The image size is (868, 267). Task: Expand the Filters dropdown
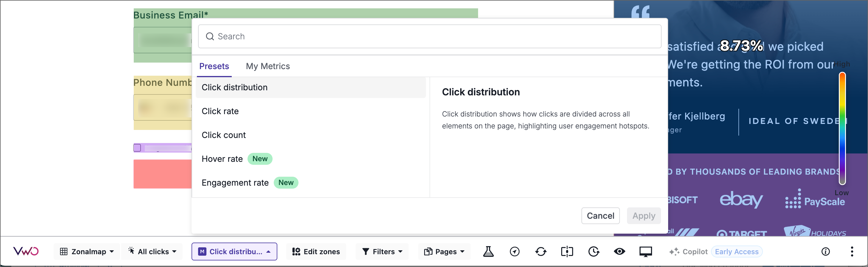(x=382, y=252)
